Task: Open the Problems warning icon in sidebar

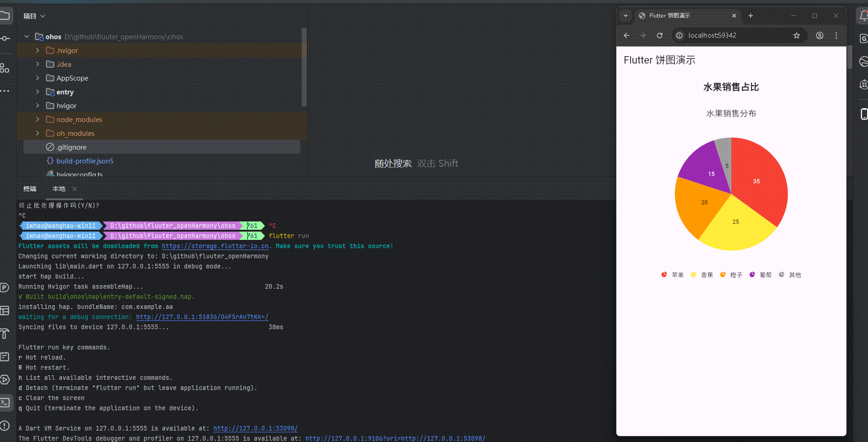Action: click(x=5, y=425)
